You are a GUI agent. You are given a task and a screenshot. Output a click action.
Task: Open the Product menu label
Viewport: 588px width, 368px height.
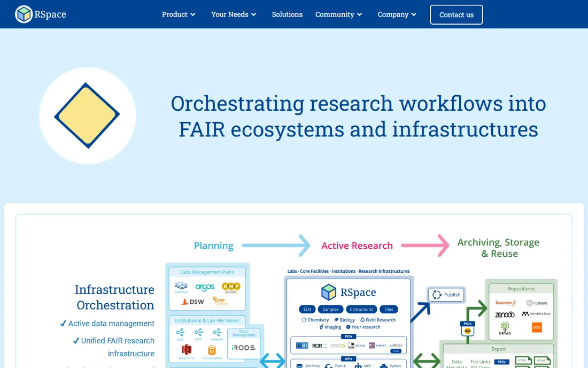click(x=174, y=14)
